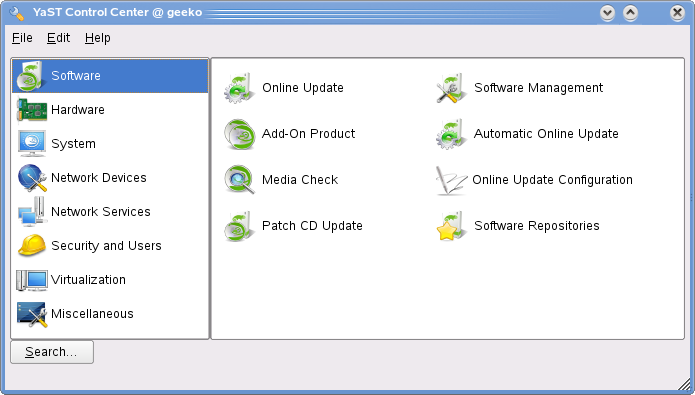Screen dimensions: 695x395
Task: Open Software Repositories star icon
Action: (x=451, y=226)
